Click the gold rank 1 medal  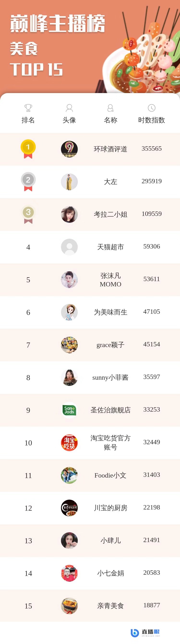[x=28, y=149]
